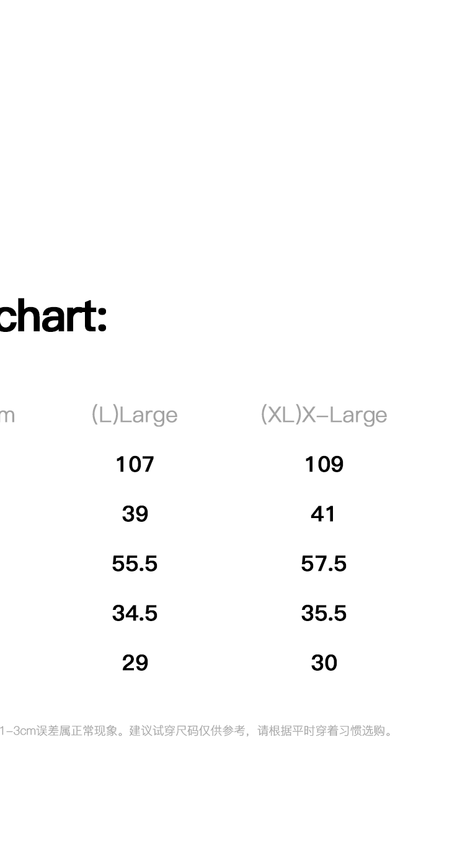The width and height of the screenshot is (465, 868).
Task: Click the 34.5 measurement under Large
Action: tap(135, 613)
